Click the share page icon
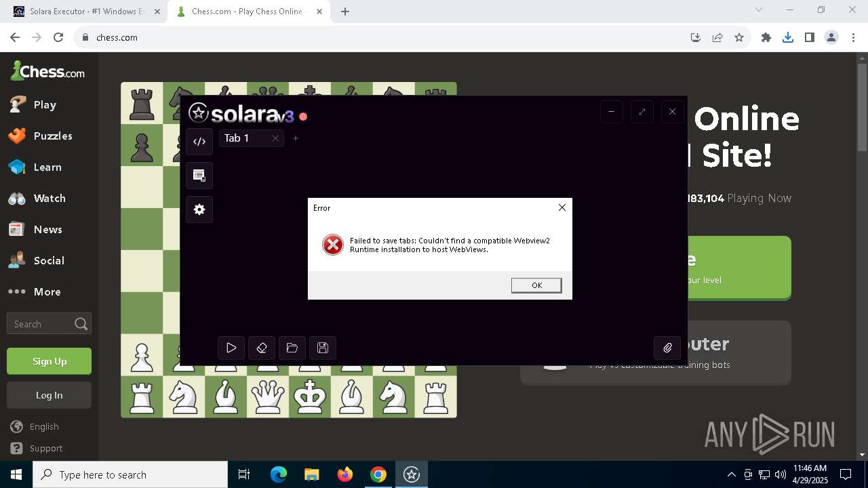The height and width of the screenshot is (488, 868). [x=717, y=37]
